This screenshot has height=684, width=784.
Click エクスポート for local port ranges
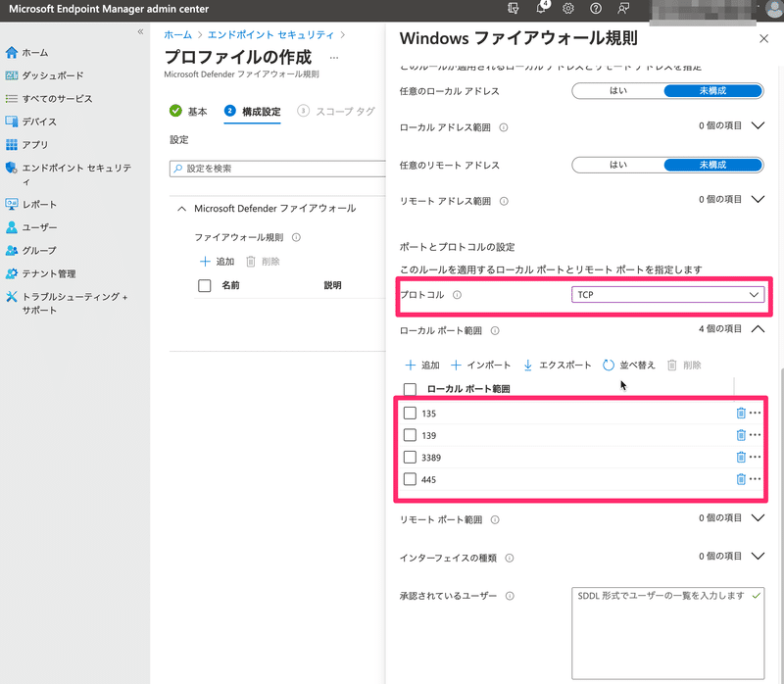click(x=557, y=365)
